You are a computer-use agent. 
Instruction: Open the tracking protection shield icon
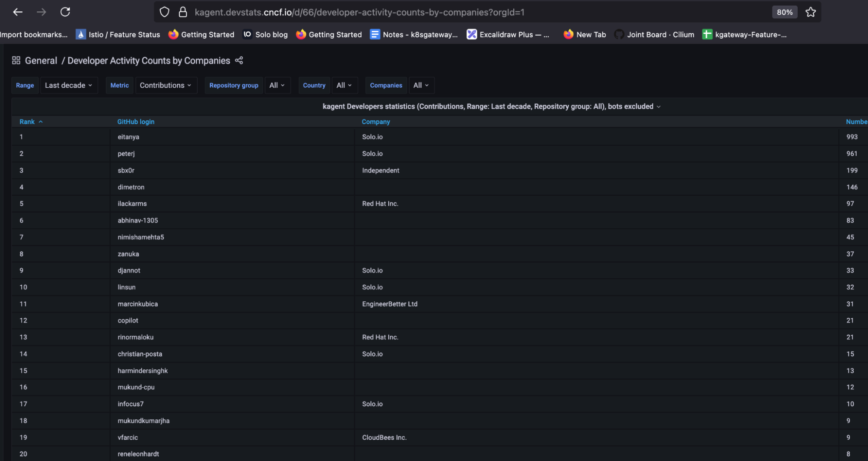point(165,12)
